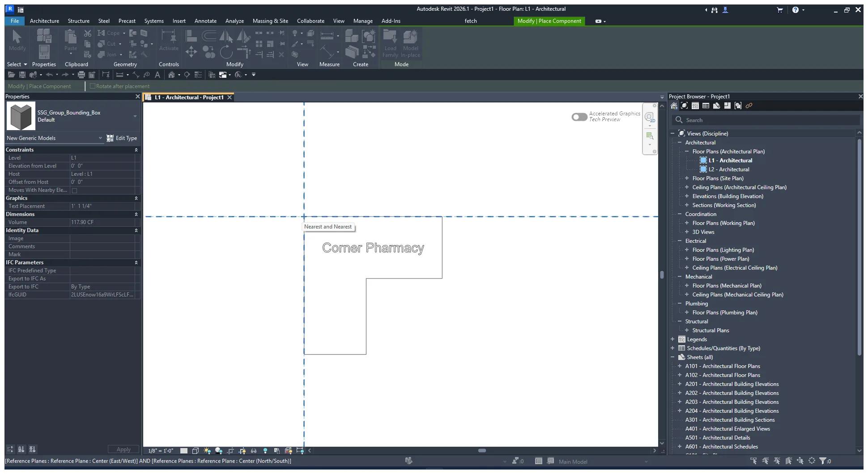Click the Undo arrow in quick access toolbar
868x474 pixels.
coord(50,75)
